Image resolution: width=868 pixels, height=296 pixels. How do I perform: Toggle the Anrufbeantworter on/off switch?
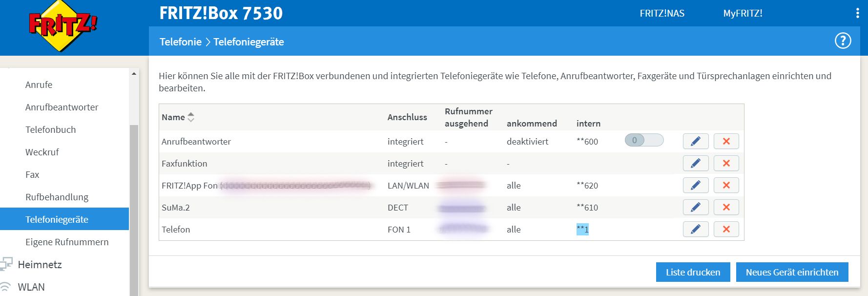tap(644, 140)
